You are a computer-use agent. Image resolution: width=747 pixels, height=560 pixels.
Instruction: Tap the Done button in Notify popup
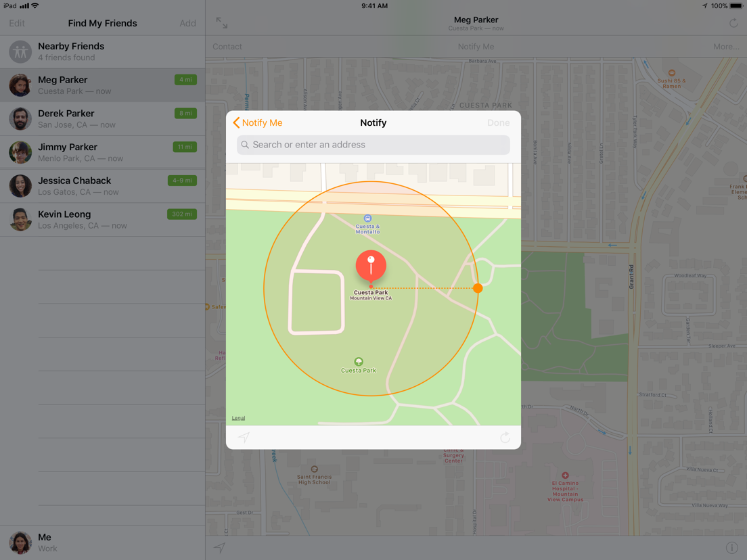[x=498, y=123]
